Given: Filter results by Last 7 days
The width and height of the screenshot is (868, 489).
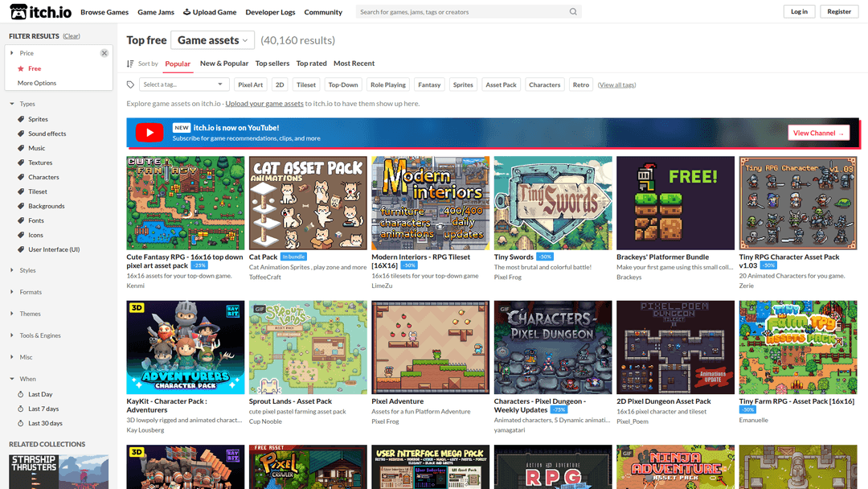Looking at the screenshot, I should (x=43, y=409).
